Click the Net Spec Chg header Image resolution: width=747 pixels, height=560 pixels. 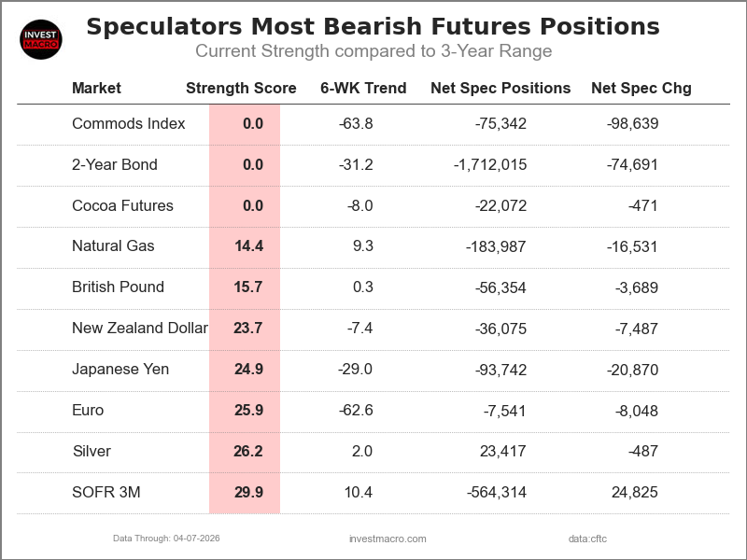[x=641, y=89]
